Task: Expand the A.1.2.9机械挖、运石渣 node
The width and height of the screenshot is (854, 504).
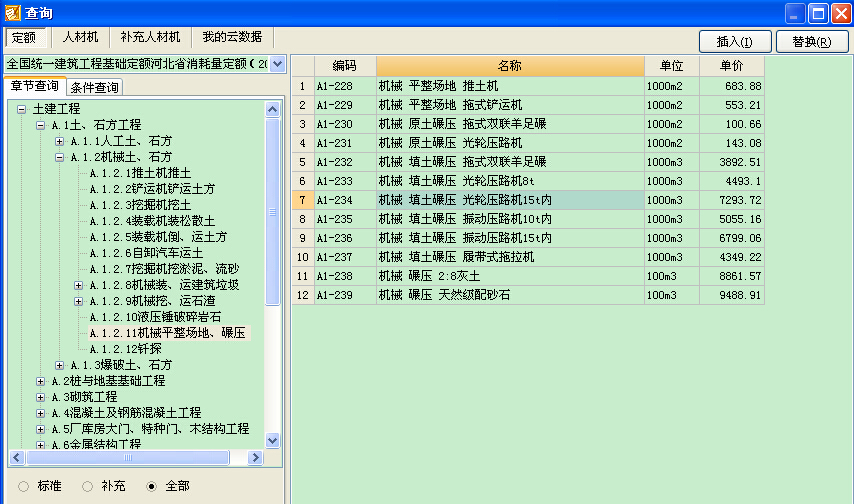Action: [x=78, y=301]
